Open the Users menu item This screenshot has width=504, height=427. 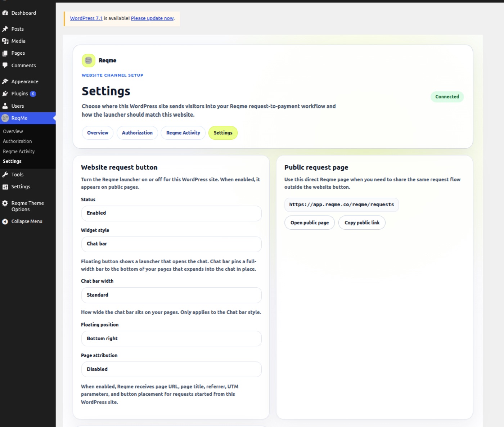coord(18,106)
